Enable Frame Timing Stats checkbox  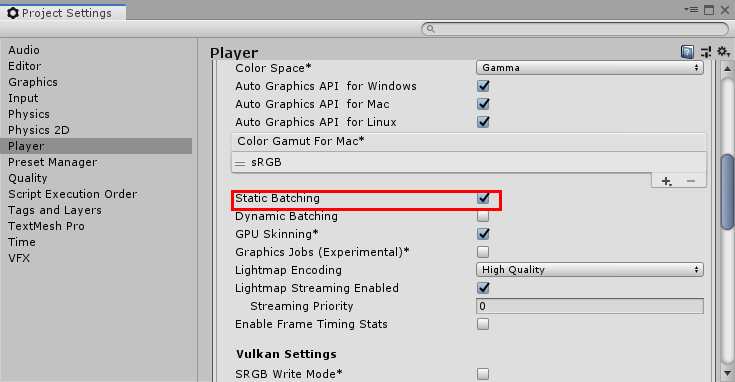(483, 324)
